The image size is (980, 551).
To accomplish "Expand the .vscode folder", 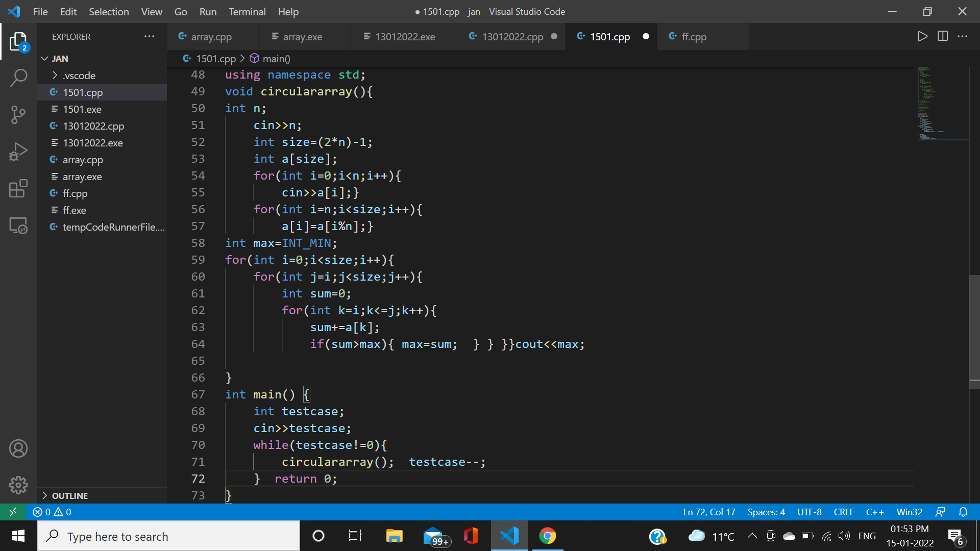I will point(79,76).
